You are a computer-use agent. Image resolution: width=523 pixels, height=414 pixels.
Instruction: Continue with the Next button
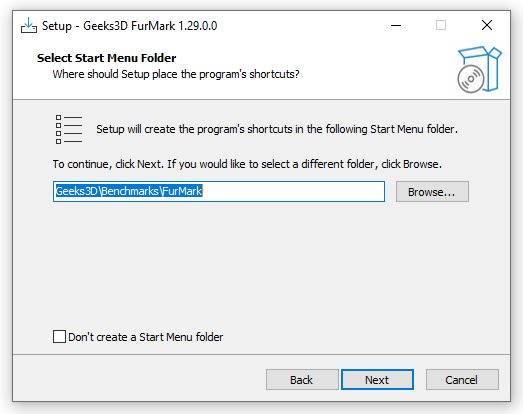[x=377, y=380]
